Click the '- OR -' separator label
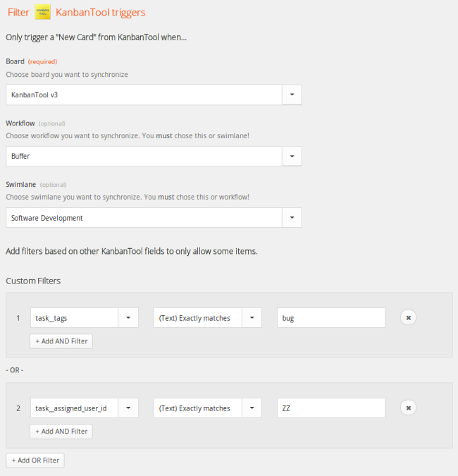 (15, 370)
